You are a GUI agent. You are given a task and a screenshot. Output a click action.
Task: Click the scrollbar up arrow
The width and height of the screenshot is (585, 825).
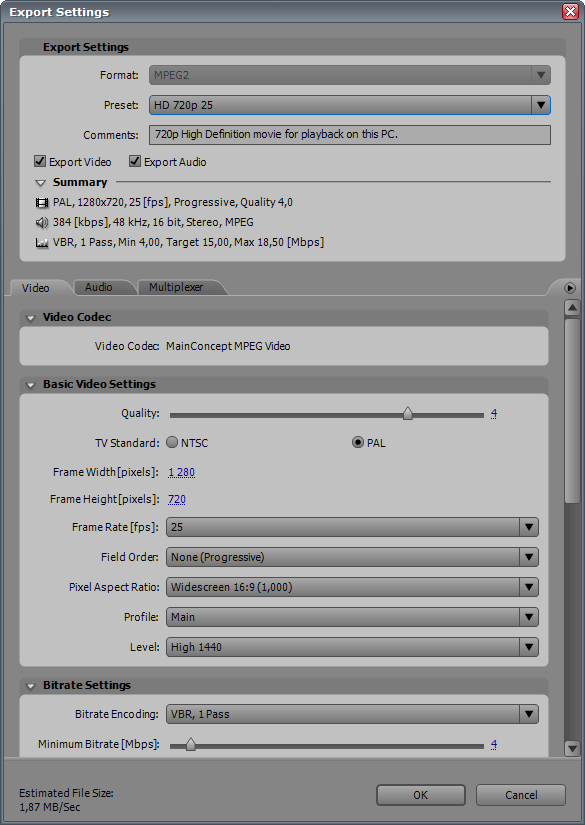pos(572,308)
